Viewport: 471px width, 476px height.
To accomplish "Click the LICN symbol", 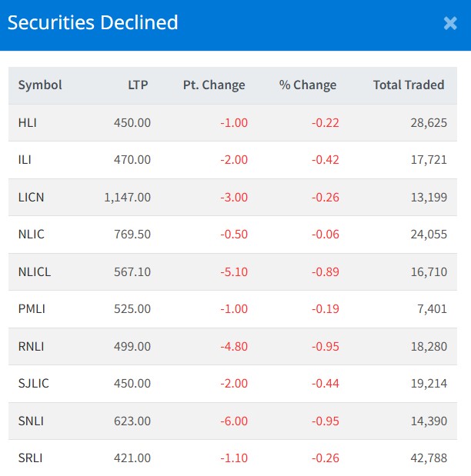I will [x=31, y=198].
